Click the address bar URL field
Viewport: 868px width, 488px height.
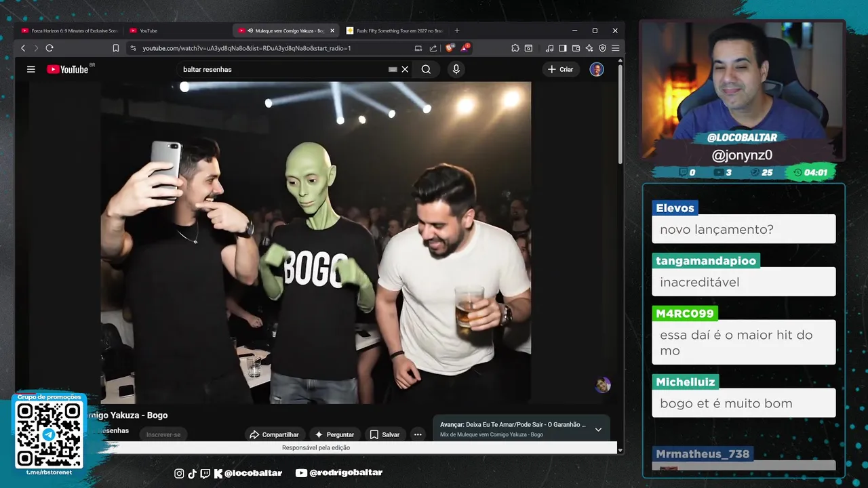pos(271,48)
